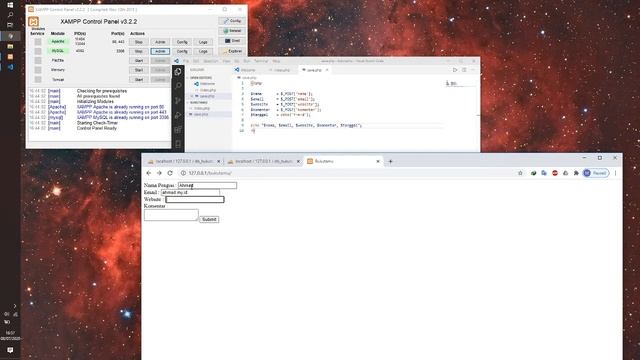Open VS Code editor more actions
The width and height of the screenshot is (640, 360).
(473, 70)
